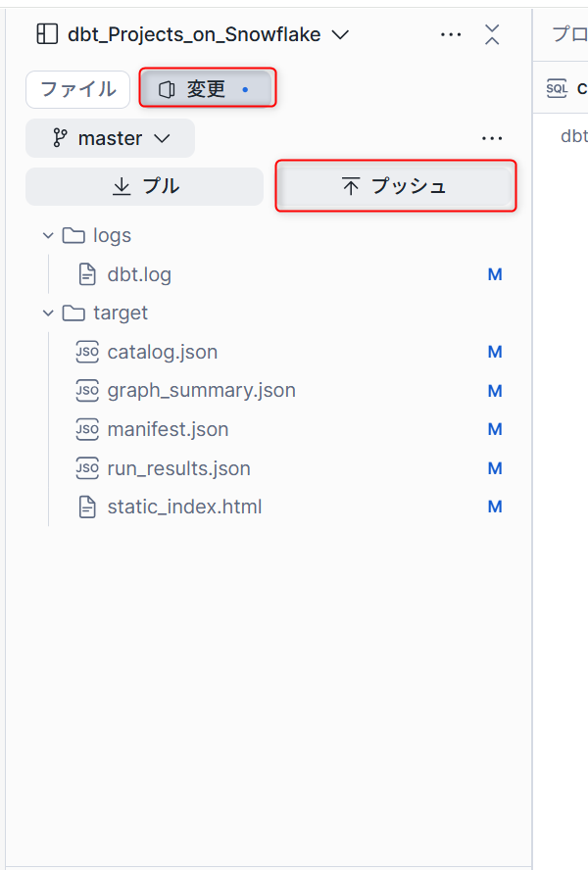Click the SQL file icon in the editor tab
The height and width of the screenshot is (870, 588).
point(557,88)
